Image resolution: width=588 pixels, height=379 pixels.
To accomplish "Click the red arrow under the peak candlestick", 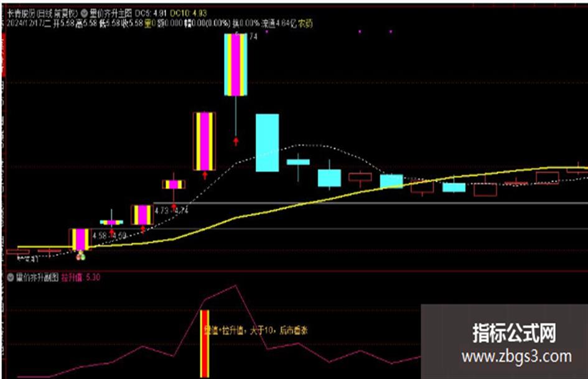I will 236,141.
